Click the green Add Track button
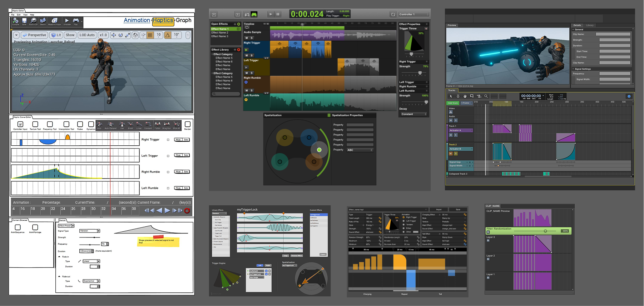 tap(453, 103)
